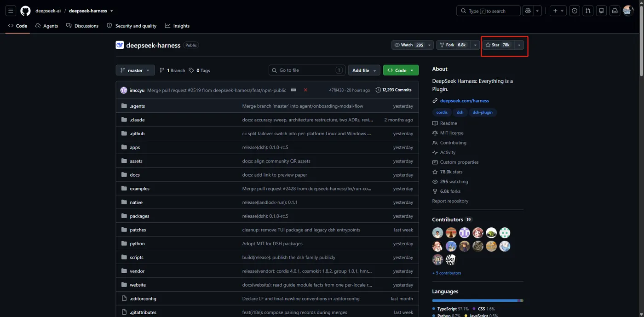Click the Readme book icon in About
Screen dimensions: 644x317
pos(435,123)
